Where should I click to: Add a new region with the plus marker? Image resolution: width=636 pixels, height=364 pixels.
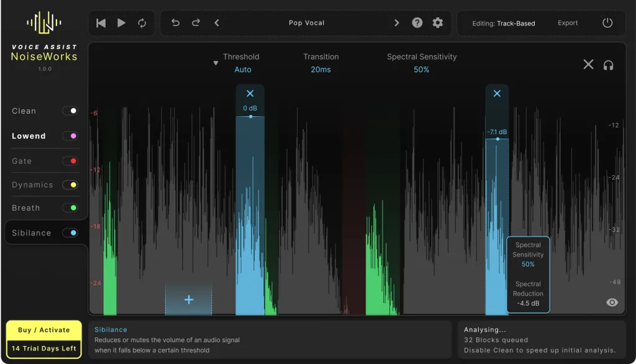188,299
